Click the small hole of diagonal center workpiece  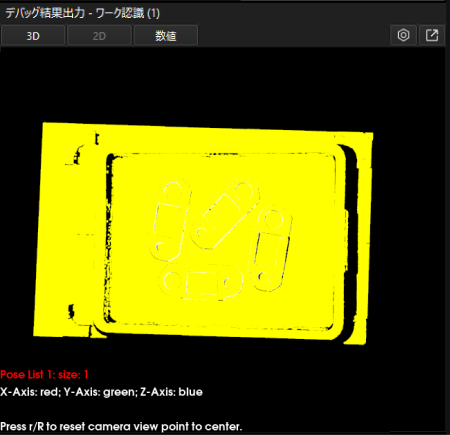(201, 231)
